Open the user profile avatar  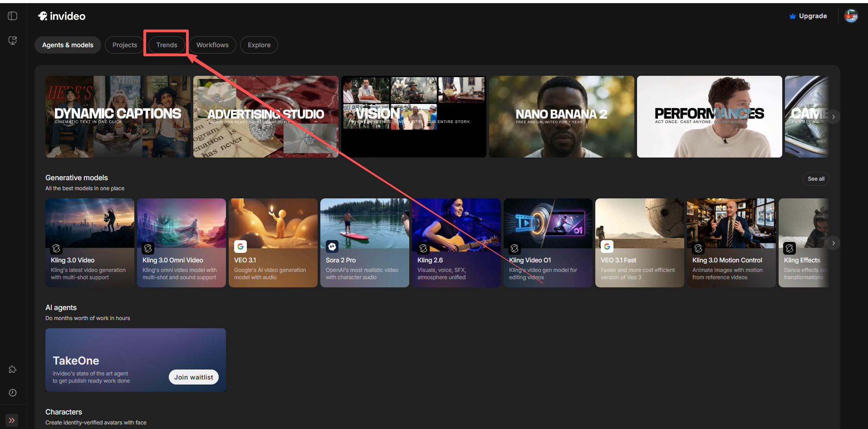pos(851,16)
